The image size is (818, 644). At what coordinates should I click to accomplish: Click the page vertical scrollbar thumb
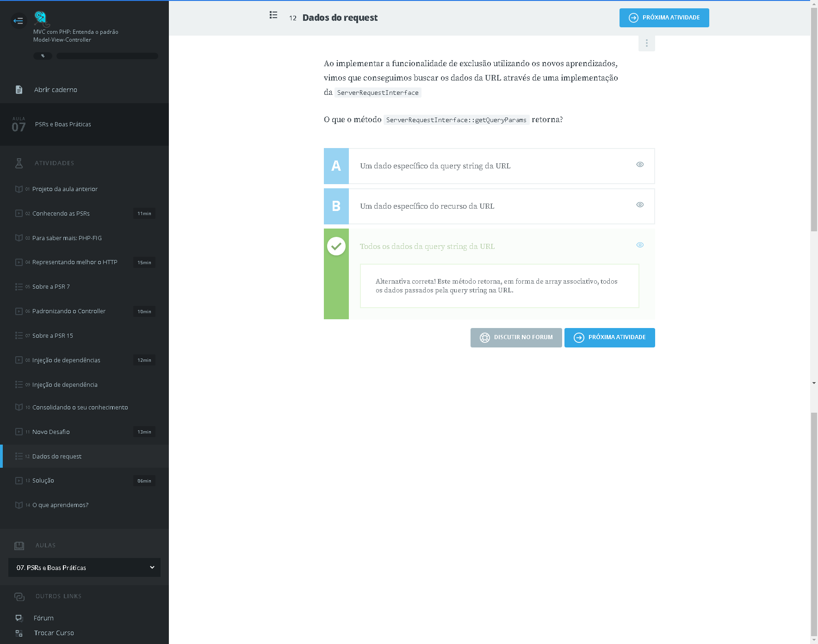pos(814,120)
